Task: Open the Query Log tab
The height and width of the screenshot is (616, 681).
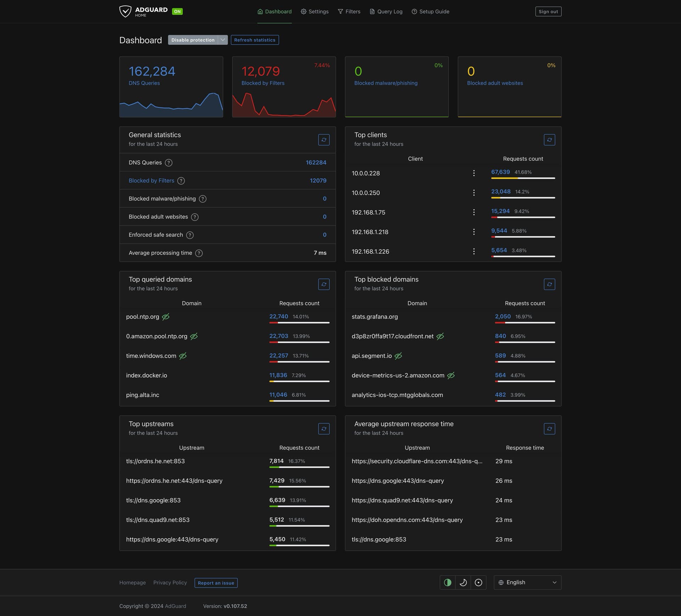Action: click(386, 12)
